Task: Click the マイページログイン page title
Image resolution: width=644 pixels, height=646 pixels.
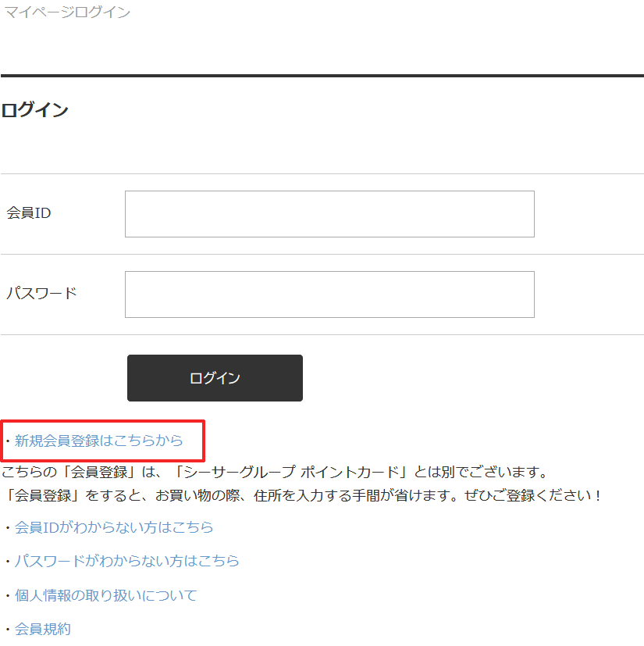Action: [x=67, y=12]
